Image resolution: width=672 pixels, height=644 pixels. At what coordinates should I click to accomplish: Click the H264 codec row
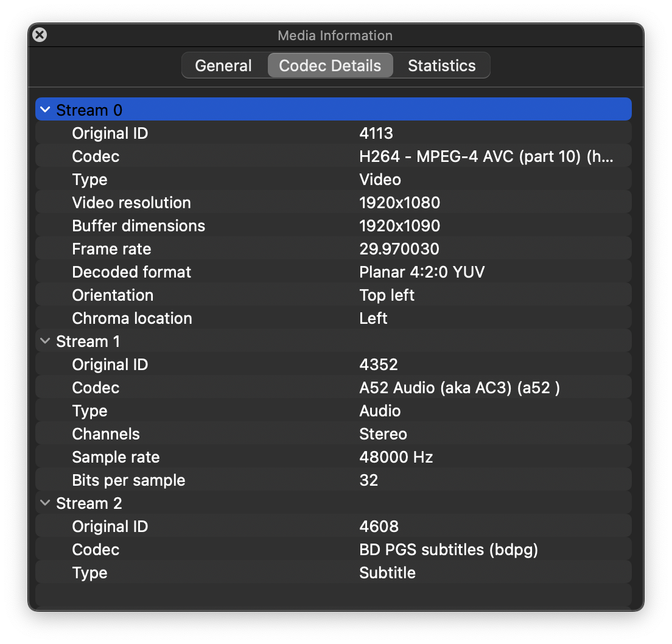333,156
